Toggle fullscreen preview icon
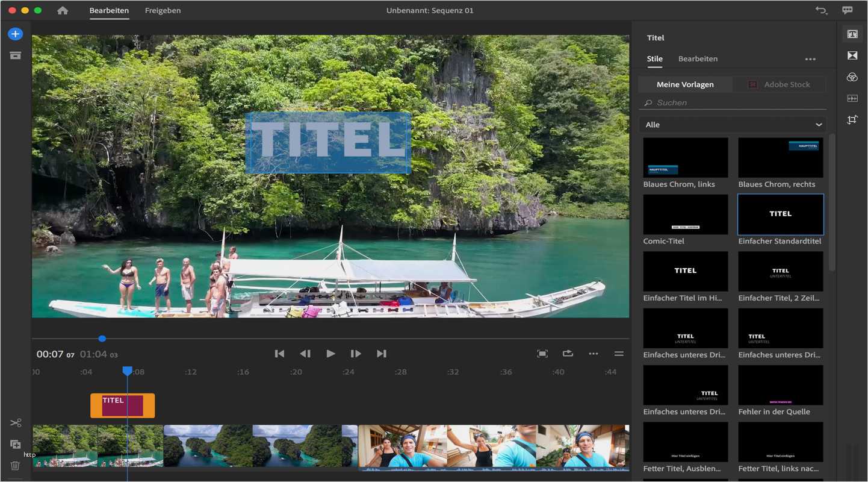 click(542, 354)
